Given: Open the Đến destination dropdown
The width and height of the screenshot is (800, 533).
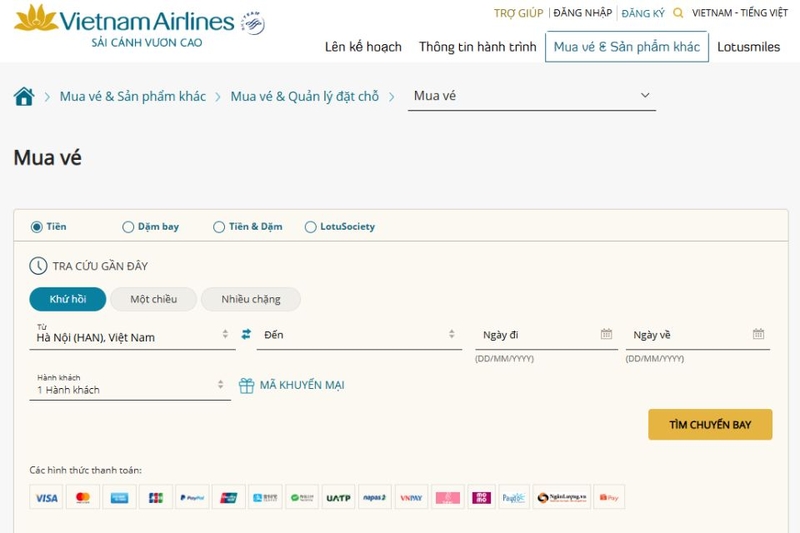Looking at the screenshot, I should (x=359, y=335).
